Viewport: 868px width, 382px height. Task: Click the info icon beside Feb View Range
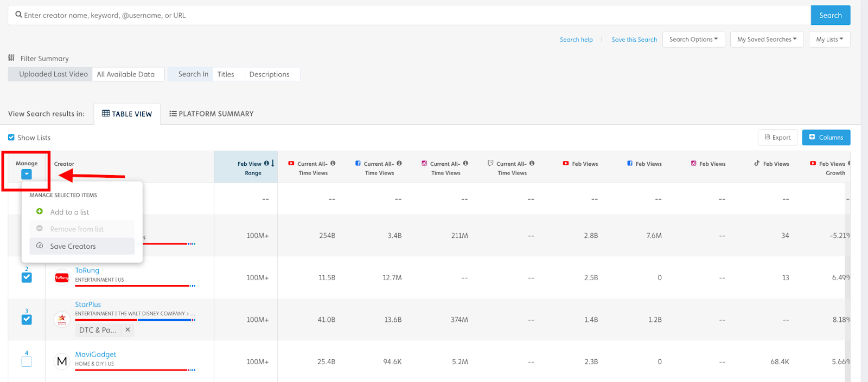coord(266,163)
